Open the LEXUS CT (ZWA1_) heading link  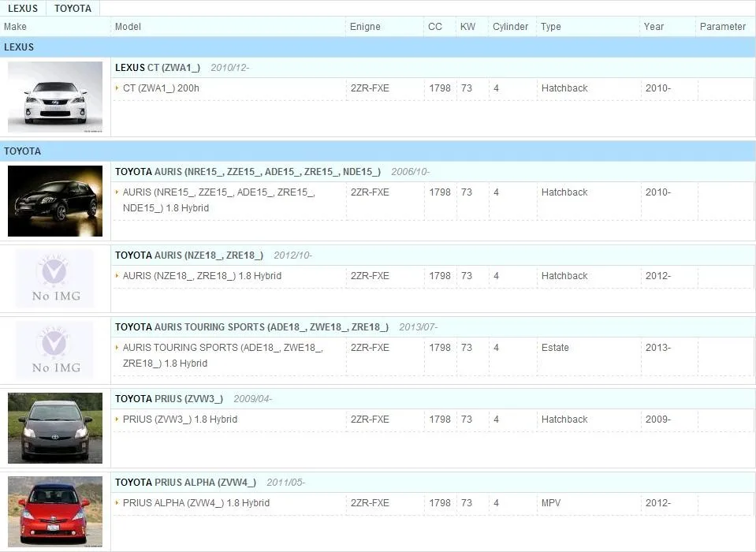click(158, 68)
